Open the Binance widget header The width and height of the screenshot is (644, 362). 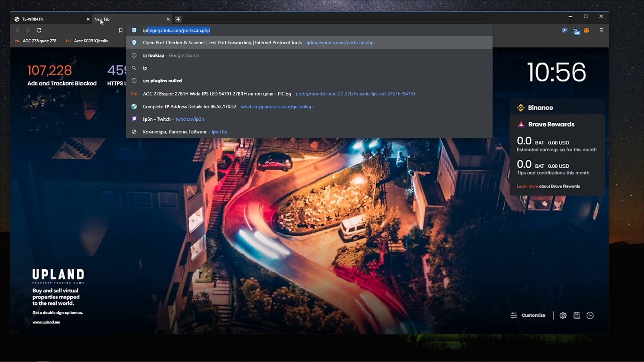point(557,108)
